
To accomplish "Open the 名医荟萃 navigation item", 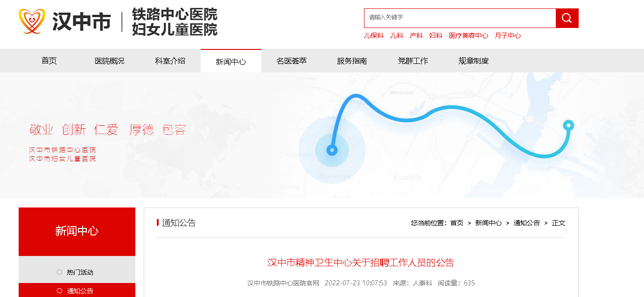I will [292, 61].
